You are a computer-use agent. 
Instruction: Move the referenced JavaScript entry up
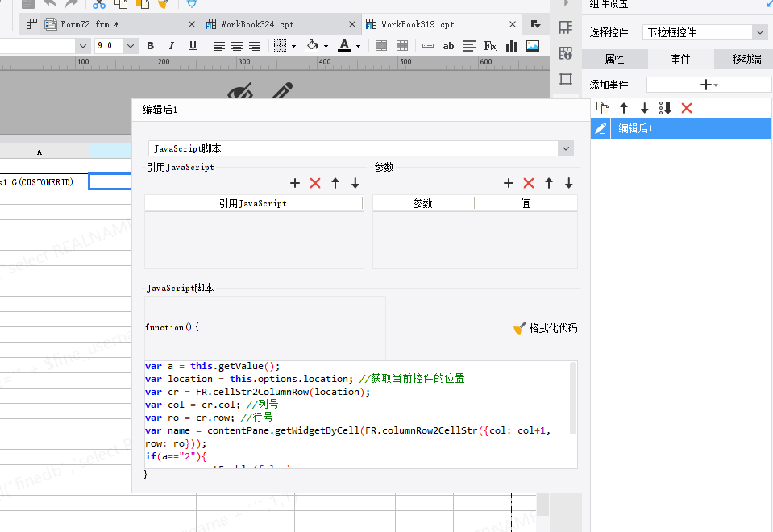335,183
